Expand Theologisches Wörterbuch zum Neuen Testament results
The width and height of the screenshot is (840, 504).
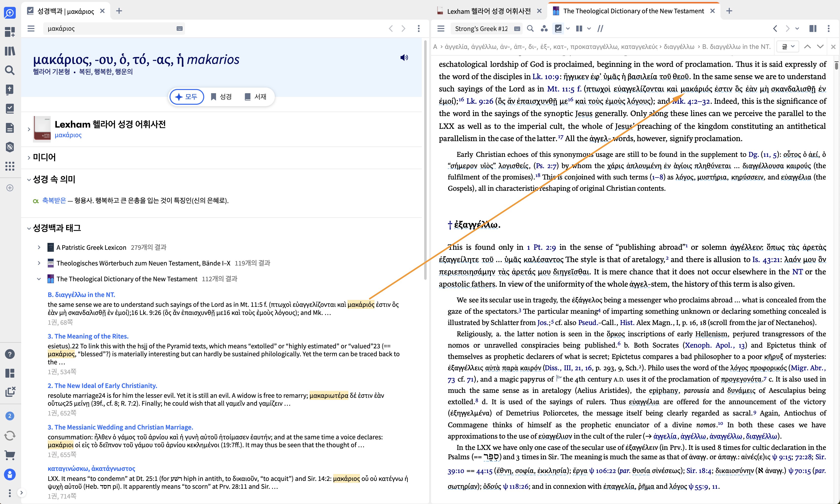[39, 263]
